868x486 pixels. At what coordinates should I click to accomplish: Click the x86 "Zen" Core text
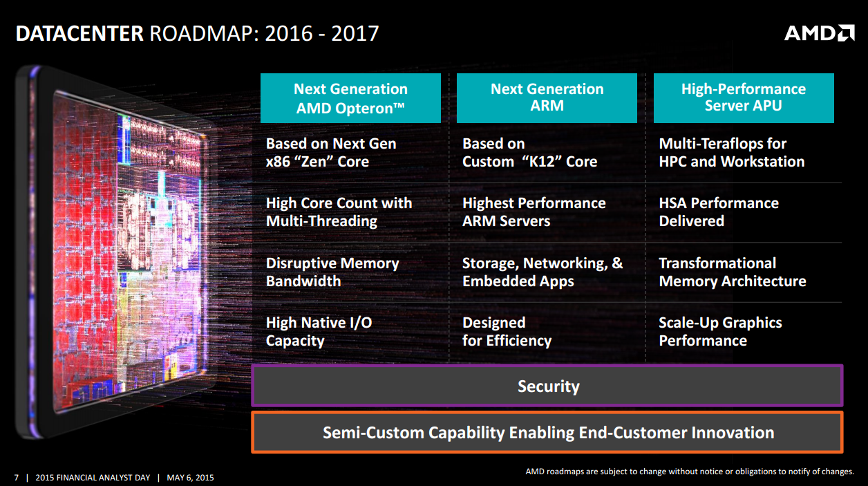coord(317,162)
